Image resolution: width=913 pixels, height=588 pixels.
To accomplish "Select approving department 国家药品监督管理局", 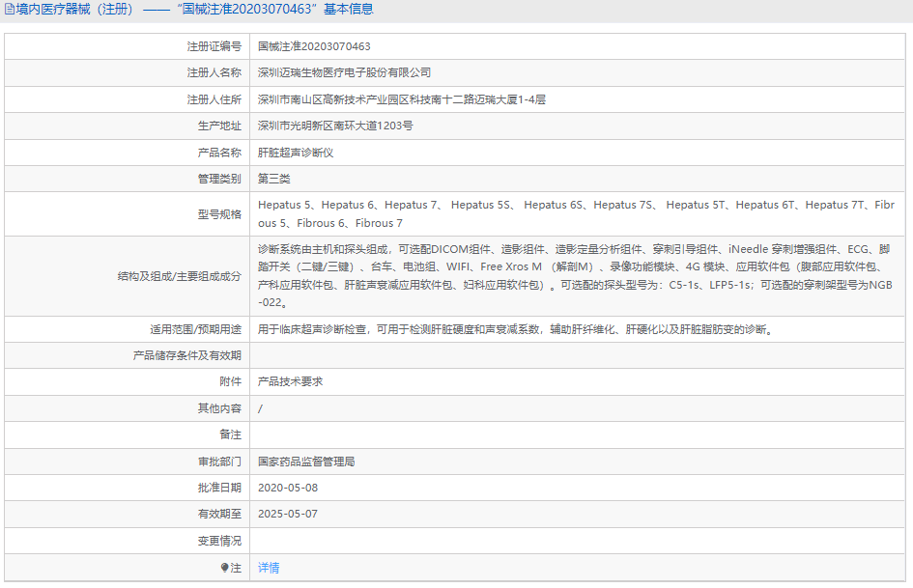I will pyautogui.click(x=306, y=462).
